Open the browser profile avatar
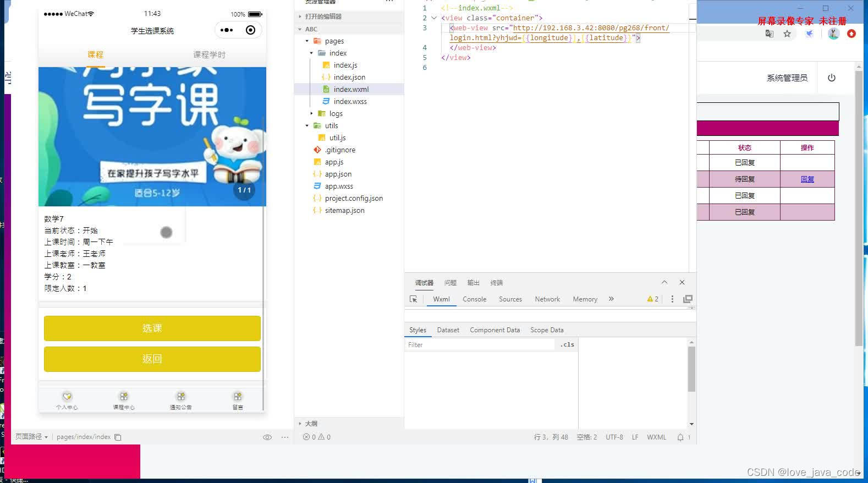This screenshot has width=868, height=483. (x=834, y=34)
